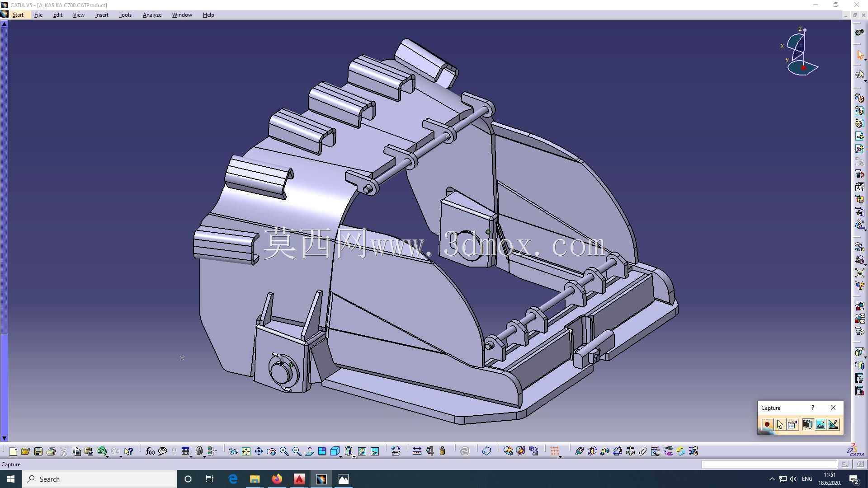Open the File menu

point(38,15)
